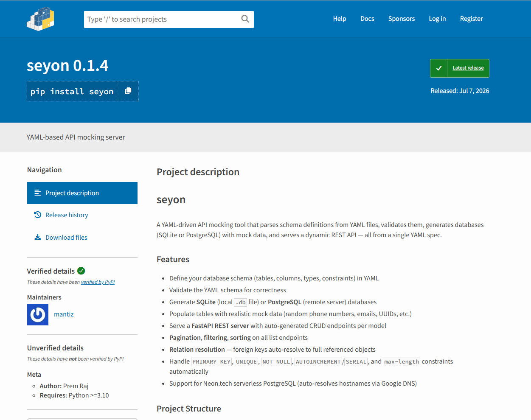Click the green checkmark on Latest release

tap(439, 68)
